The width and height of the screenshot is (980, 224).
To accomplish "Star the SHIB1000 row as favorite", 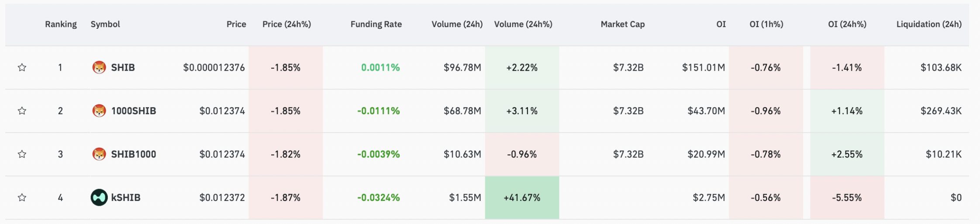I will (22, 154).
